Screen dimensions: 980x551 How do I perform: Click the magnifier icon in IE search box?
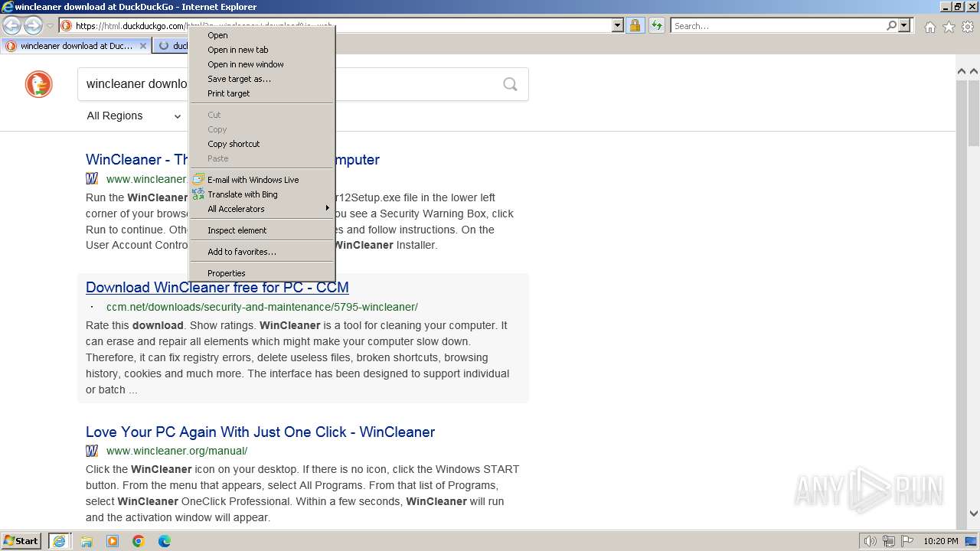[x=891, y=26]
